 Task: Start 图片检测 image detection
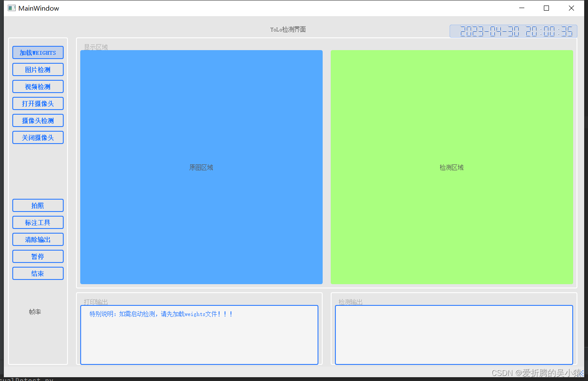(38, 70)
